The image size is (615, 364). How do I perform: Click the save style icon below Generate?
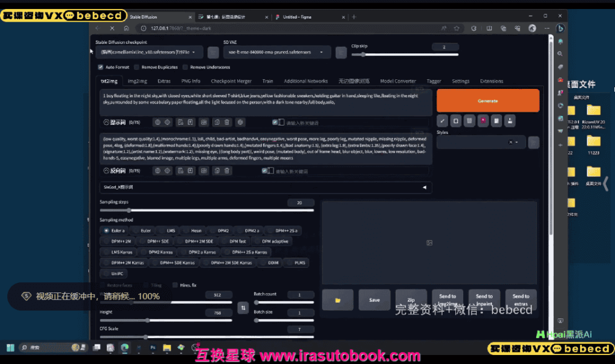[510, 121]
